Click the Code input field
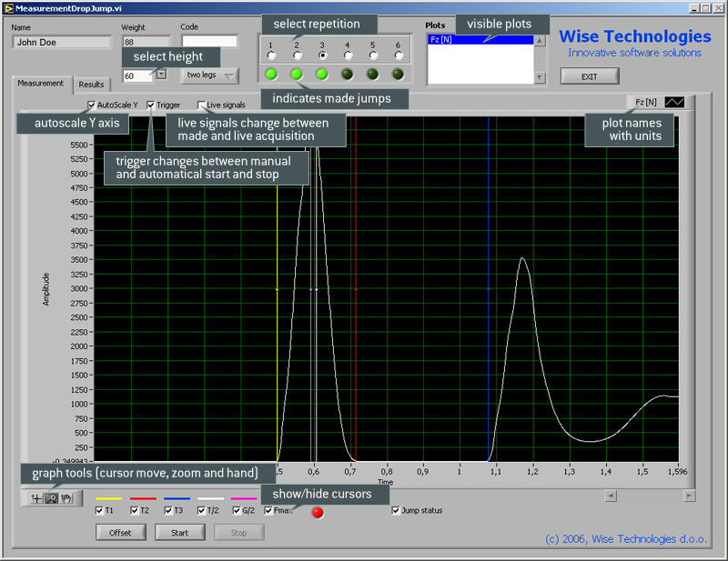 click(209, 41)
